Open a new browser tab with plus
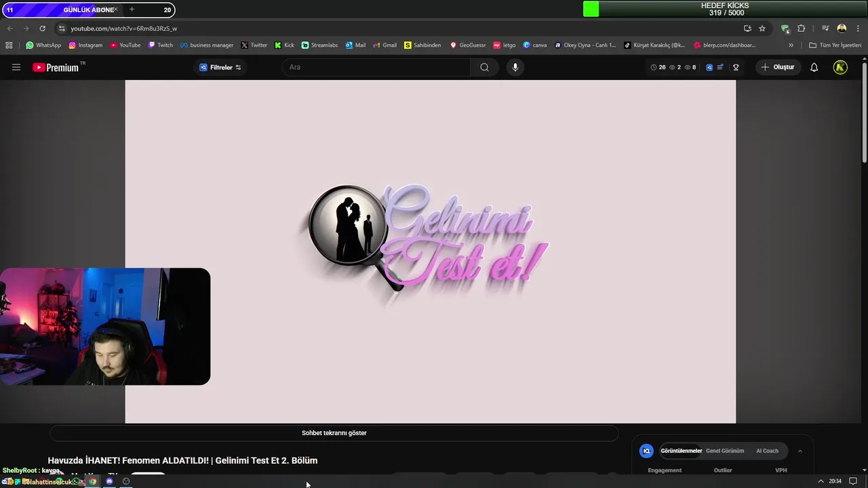Screen dimensions: 868x488 pos(132,9)
